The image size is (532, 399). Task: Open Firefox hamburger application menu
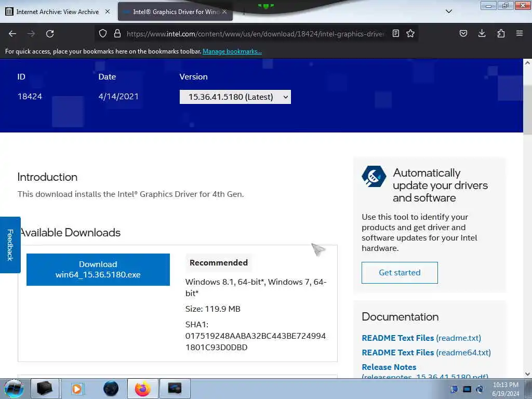pos(520,33)
